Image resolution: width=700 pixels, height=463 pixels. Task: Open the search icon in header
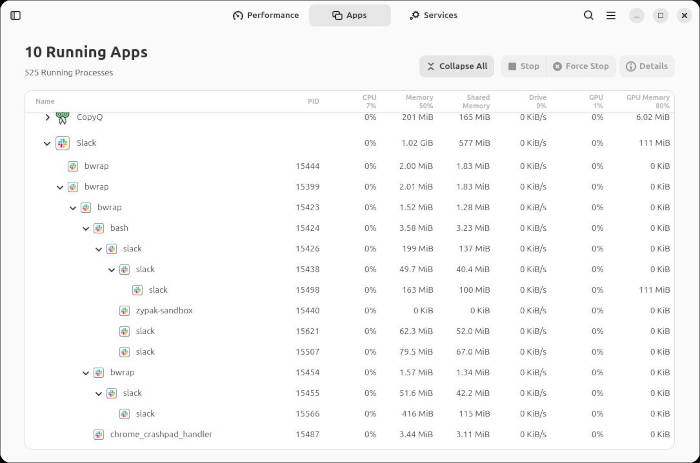pyautogui.click(x=589, y=15)
